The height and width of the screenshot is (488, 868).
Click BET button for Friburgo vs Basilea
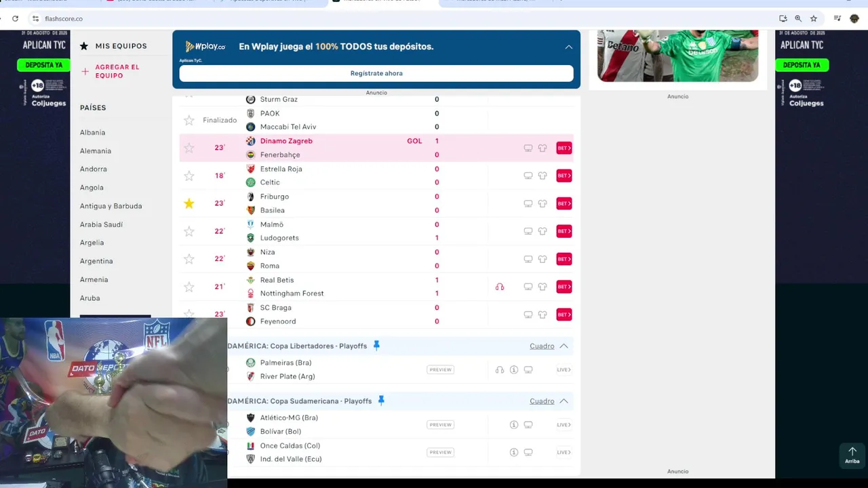564,203
